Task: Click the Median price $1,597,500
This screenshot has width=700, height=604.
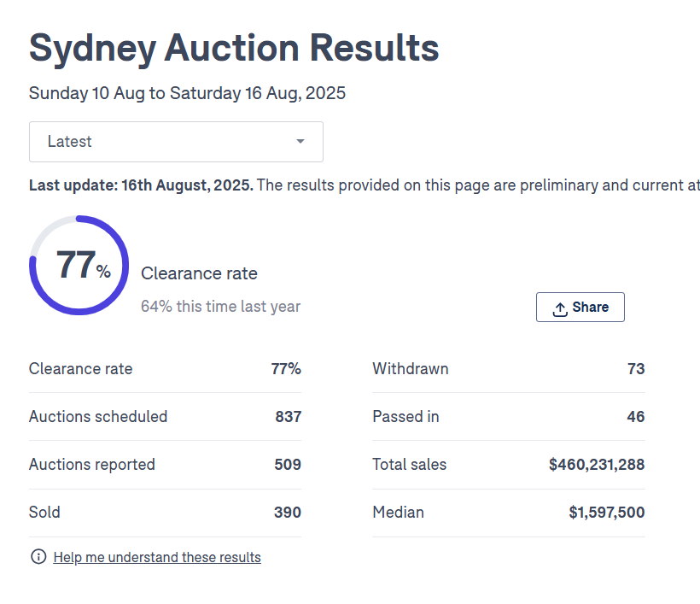Action: 607,513
